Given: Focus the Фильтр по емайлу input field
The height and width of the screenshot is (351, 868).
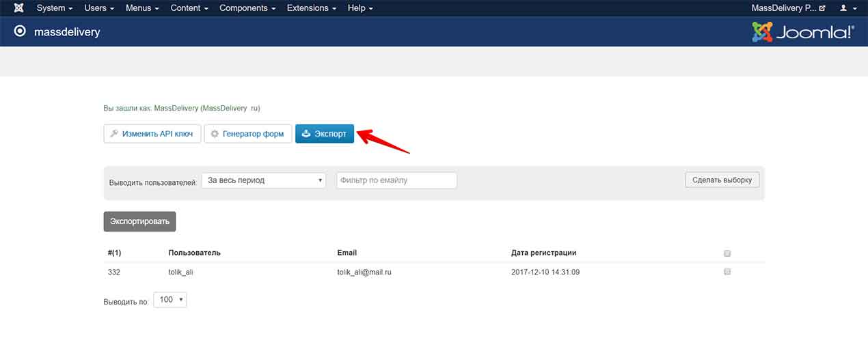Looking at the screenshot, I should point(396,180).
